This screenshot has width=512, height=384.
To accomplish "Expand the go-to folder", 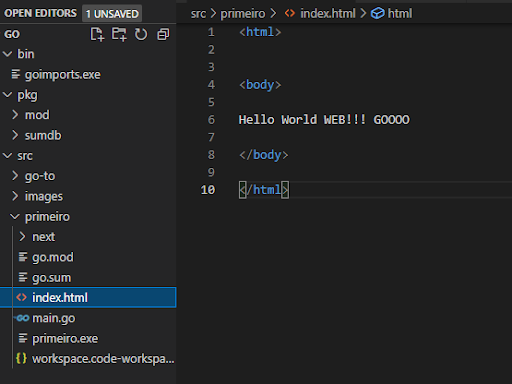I will [15, 176].
